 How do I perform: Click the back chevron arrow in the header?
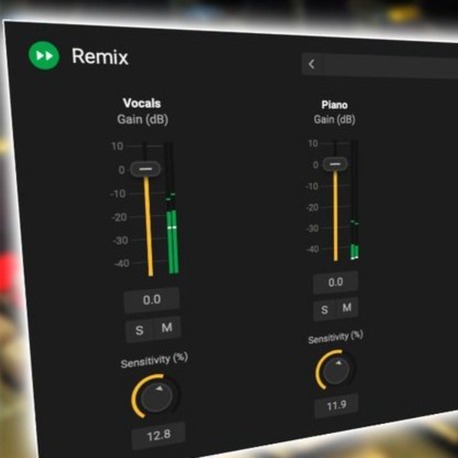coord(312,64)
